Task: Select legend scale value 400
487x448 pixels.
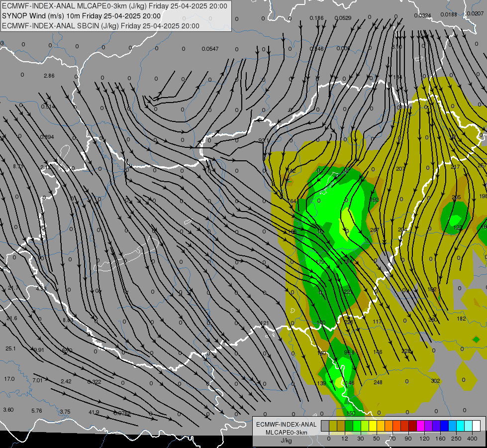Action: [x=472, y=439]
